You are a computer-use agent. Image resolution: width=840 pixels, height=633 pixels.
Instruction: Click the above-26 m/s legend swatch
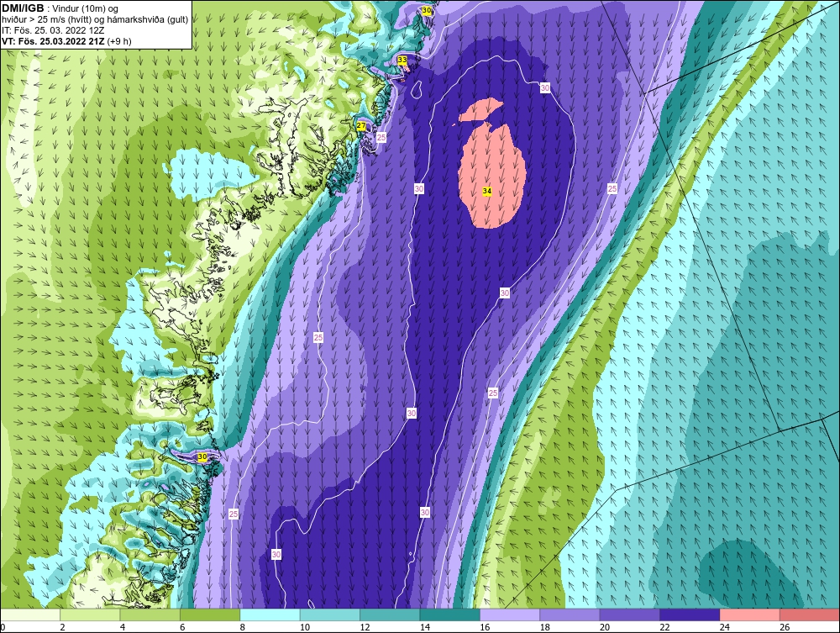810,615
